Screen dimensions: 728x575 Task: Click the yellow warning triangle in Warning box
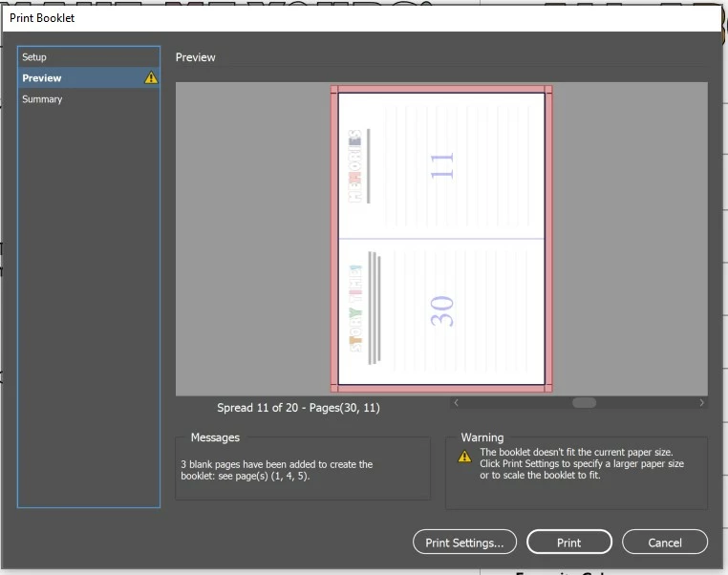pos(464,457)
